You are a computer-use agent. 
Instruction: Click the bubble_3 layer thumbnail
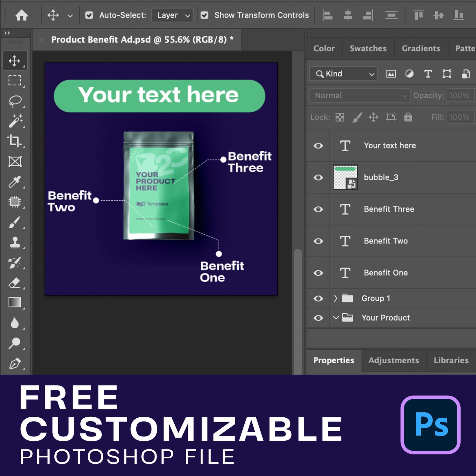[x=345, y=178]
